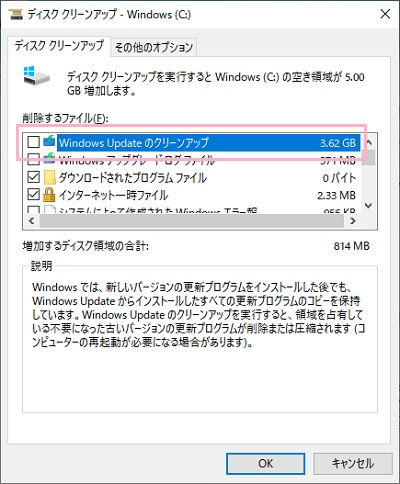Click the 3.62 GB size value
The width and height of the screenshot is (400, 484).
[338, 143]
